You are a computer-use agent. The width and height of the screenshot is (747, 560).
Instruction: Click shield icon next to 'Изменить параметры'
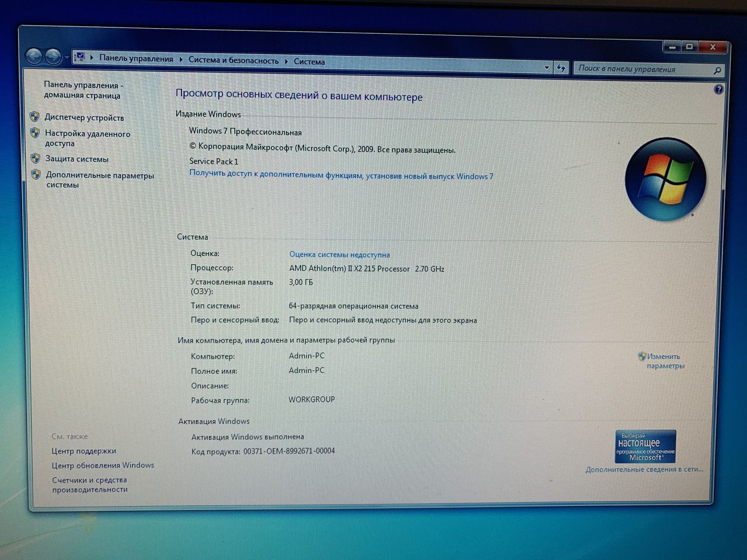point(642,356)
